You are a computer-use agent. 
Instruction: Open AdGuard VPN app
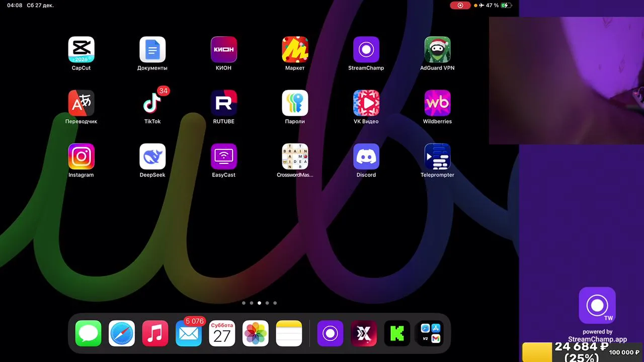(437, 49)
